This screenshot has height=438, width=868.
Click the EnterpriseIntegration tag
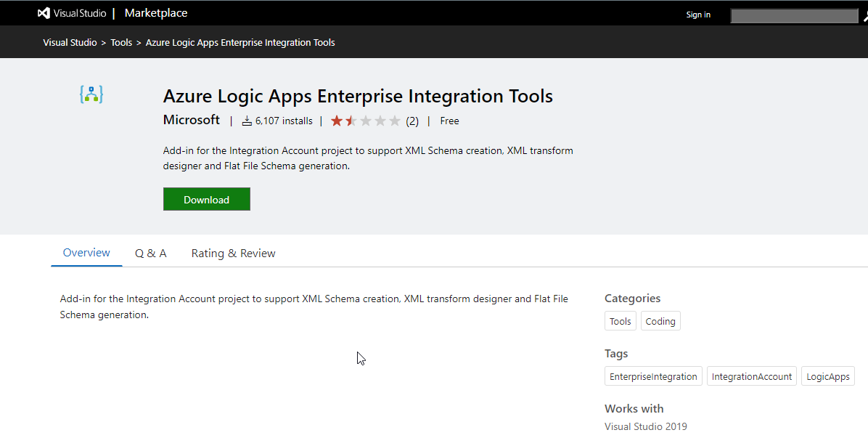tap(653, 376)
